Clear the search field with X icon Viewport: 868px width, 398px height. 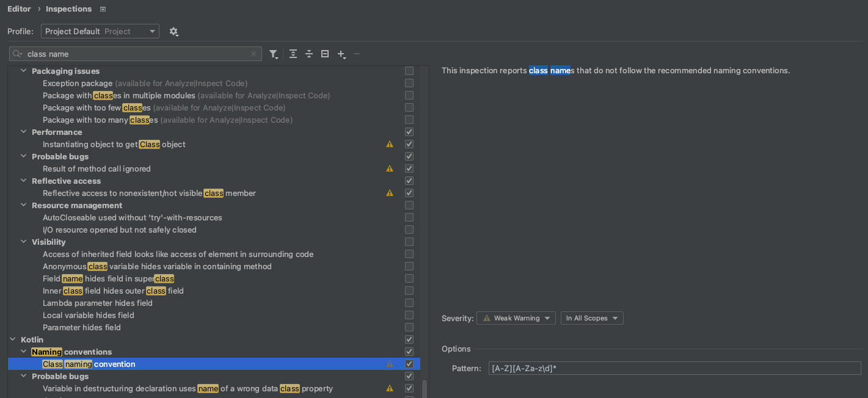point(253,54)
